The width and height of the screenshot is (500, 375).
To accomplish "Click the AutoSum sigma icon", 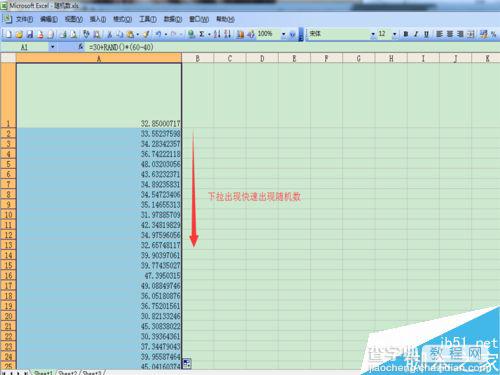I will [202, 34].
